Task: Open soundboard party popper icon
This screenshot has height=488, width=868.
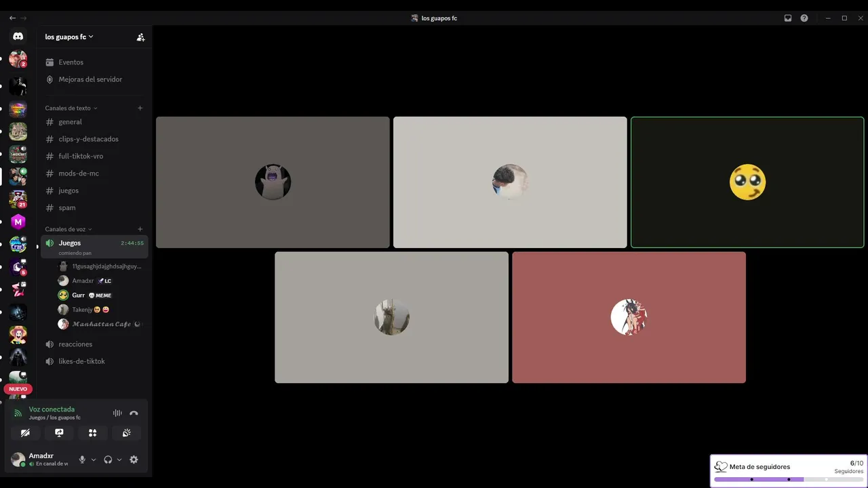Action: click(x=127, y=432)
